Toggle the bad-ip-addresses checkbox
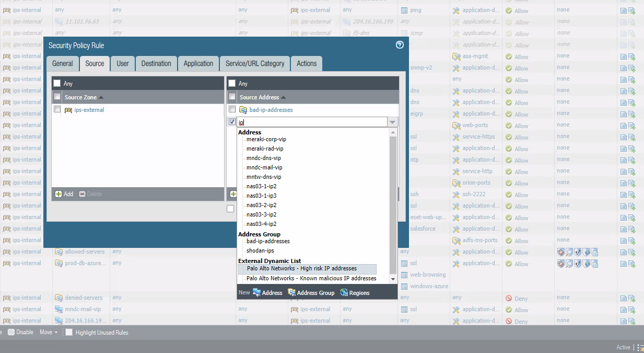Screen dimensions: 644x353 pyautogui.click(x=232, y=109)
